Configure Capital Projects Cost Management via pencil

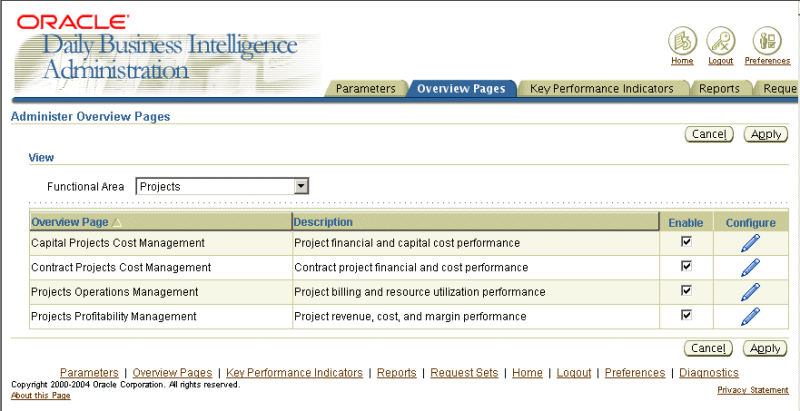pyautogui.click(x=750, y=243)
